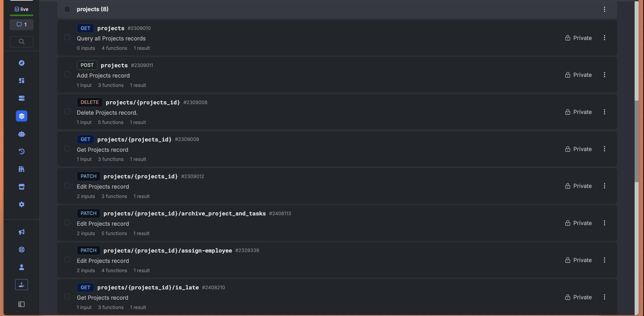
Task: Open PATCH projects/{projects_id} #2309012 endpoint
Action: [337, 186]
